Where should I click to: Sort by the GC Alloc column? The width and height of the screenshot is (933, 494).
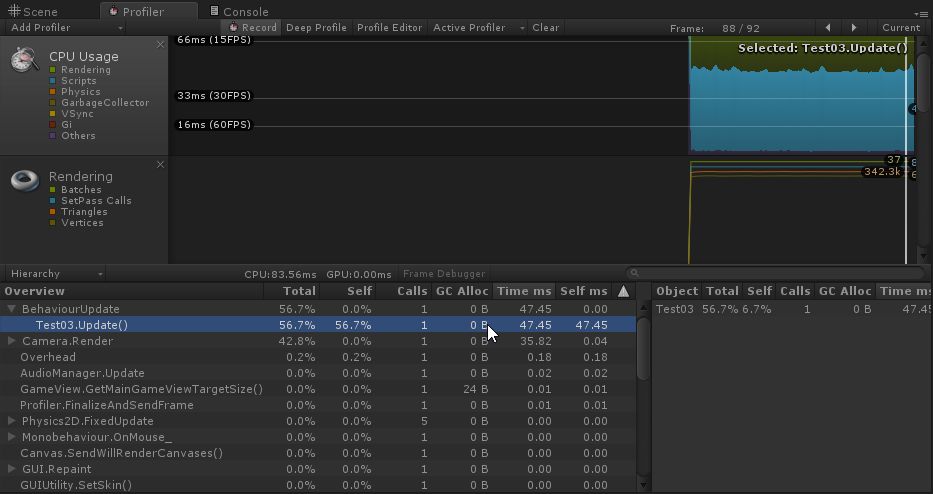click(x=462, y=291)
